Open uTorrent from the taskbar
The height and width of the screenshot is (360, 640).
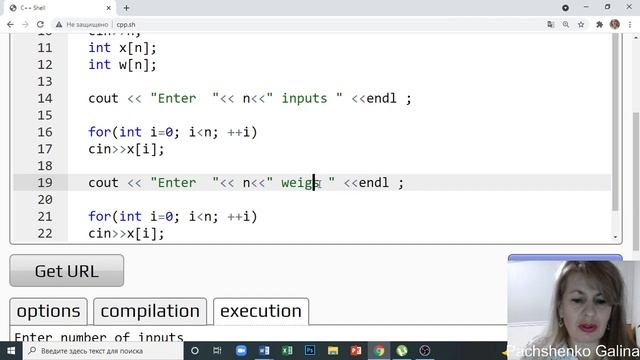[x=402, y=351]
